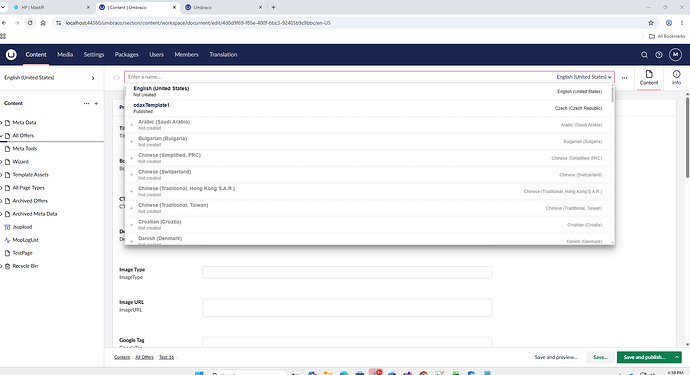Open a new browser tab
Image resolution: width=690 pixels, height=375 pixels.
pyautogui.click(x=273, y=7)
